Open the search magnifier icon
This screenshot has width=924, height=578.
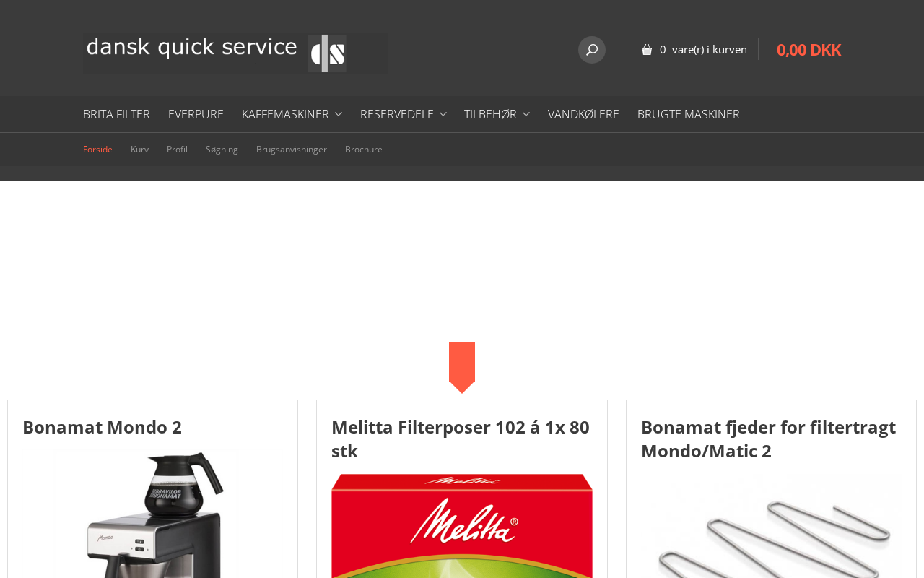[x=592, y=50]
